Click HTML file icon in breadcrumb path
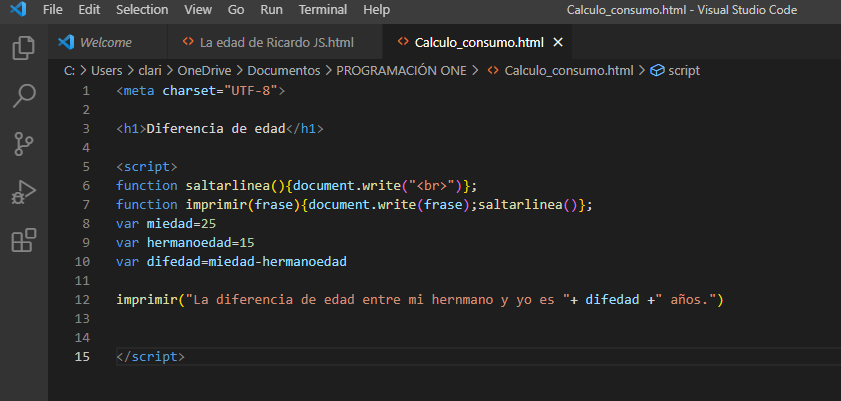 coord(493,70)
